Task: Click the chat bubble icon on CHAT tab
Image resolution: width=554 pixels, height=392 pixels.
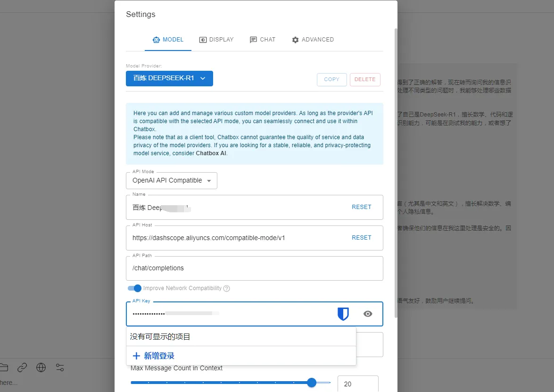Action: [x=253, y=40]
